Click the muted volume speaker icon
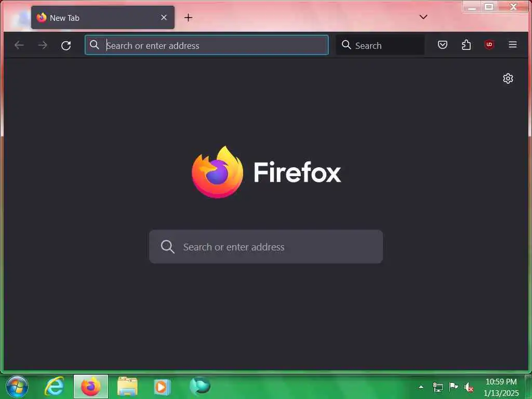The height and width of the screenshot is (399, 532). pyautogui.click(x=469, y=387)
